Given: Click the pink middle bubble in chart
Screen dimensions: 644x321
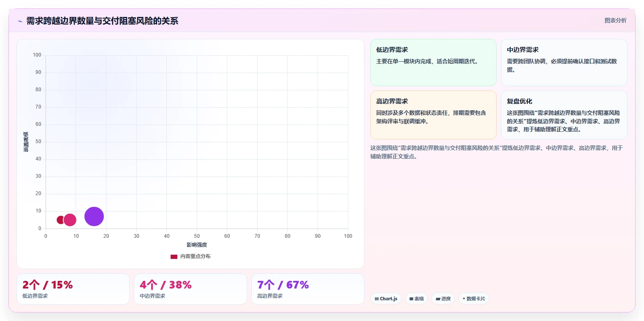Looking at the screenshot, I should (x=70, y=220).
